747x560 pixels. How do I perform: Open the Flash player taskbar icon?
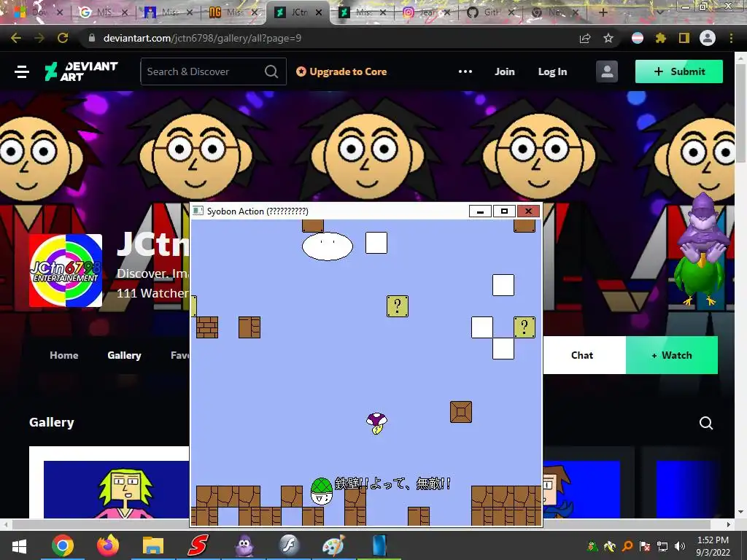(x=289, y=545)
